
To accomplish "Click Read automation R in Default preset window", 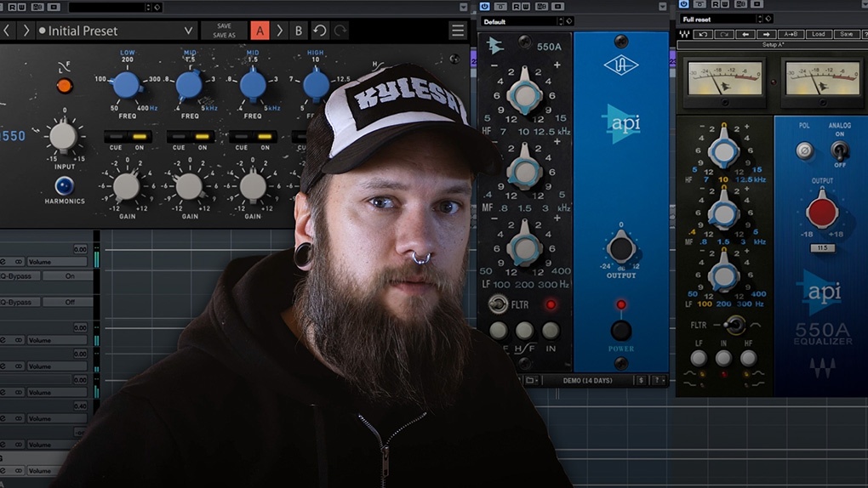I will point(516,6).
